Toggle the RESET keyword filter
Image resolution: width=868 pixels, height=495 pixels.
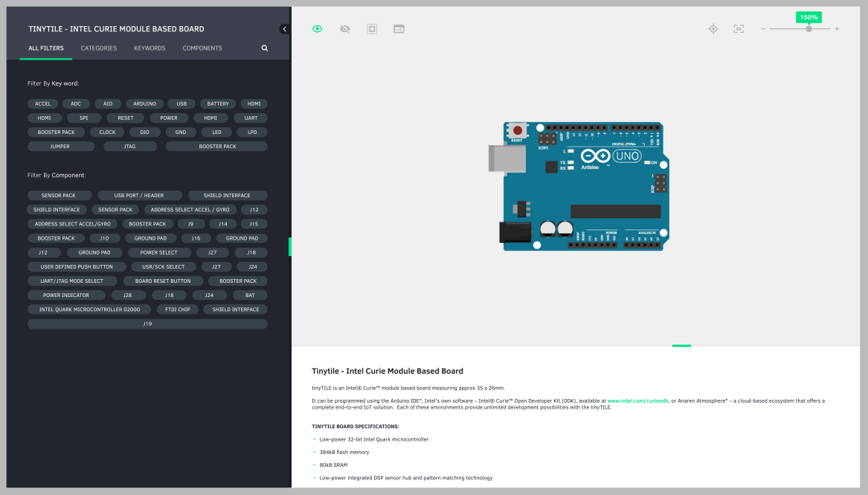[126, 118]
